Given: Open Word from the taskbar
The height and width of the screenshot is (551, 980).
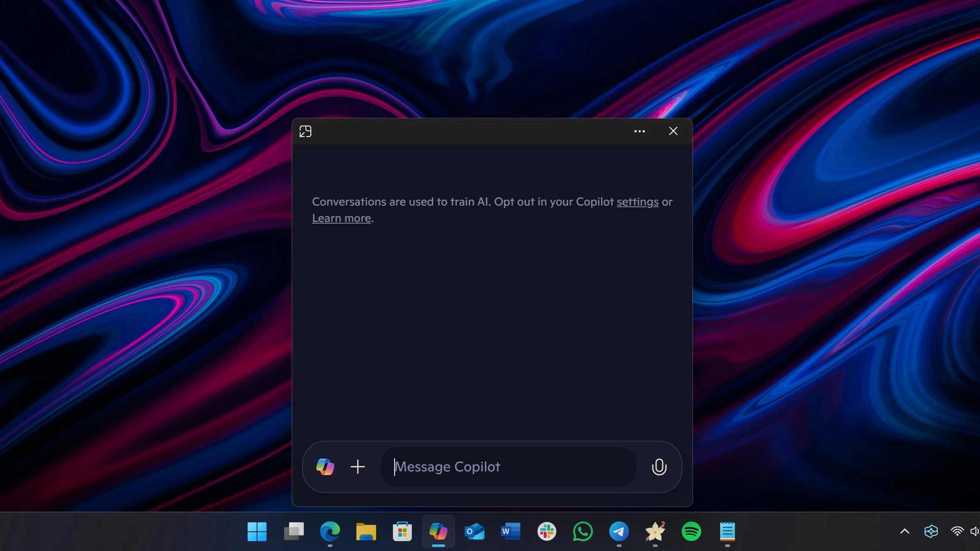Looking at the screenshot, I should click(510, 532).
